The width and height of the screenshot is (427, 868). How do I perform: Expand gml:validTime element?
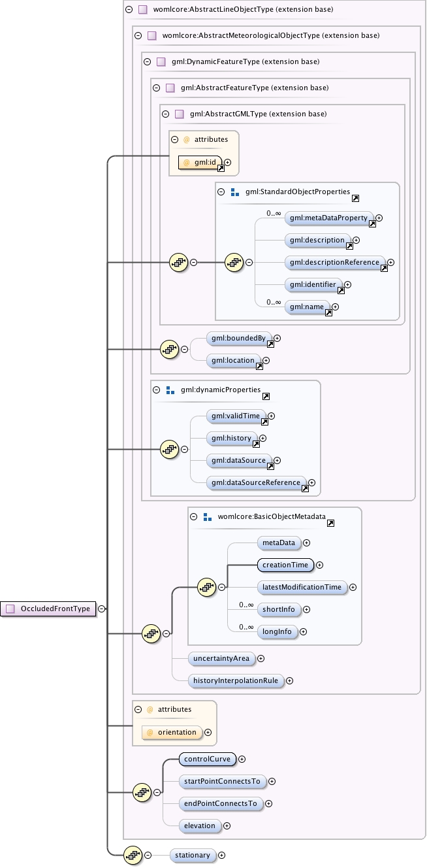271,416
